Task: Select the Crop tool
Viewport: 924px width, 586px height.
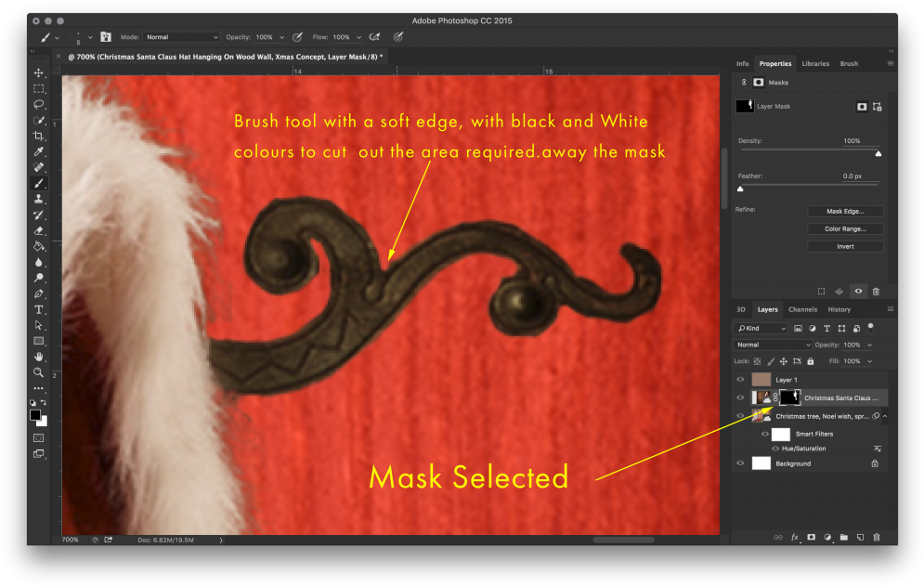Action: [39, 136]
